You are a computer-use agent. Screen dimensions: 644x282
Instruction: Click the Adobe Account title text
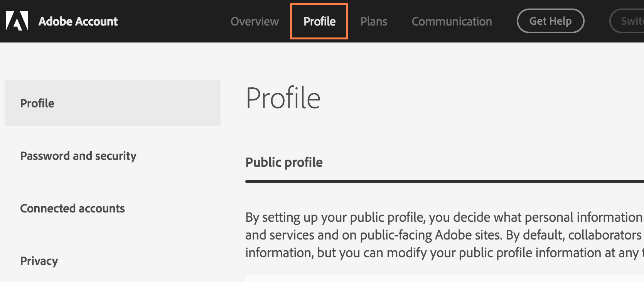coord(78,21)
